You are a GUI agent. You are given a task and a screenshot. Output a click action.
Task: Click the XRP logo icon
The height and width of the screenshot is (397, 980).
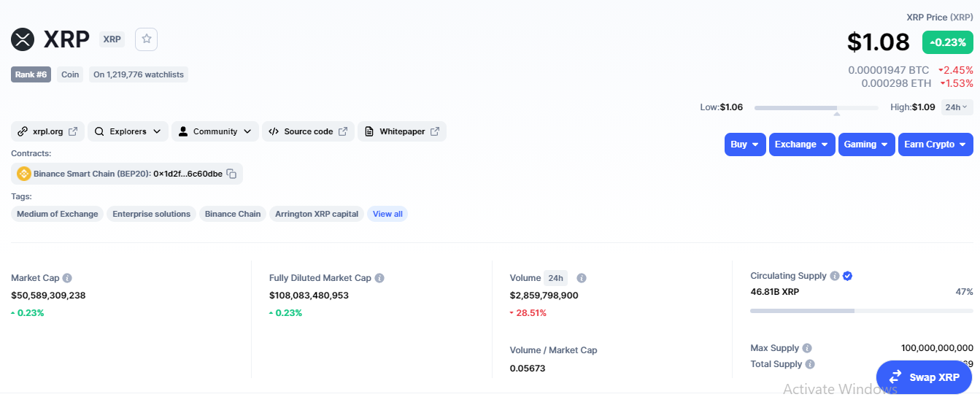23,39
